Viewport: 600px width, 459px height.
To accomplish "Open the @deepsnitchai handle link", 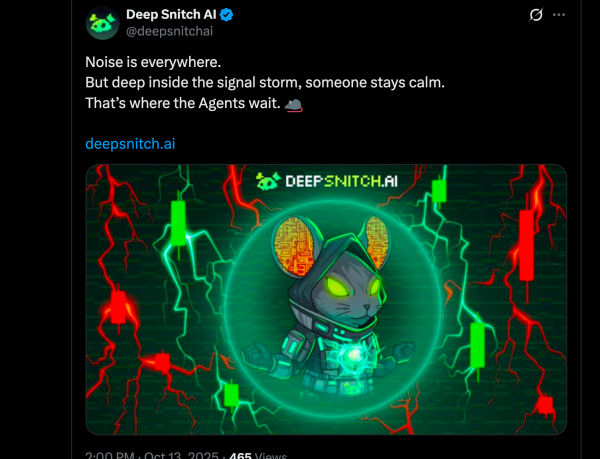I will point(170,31).
